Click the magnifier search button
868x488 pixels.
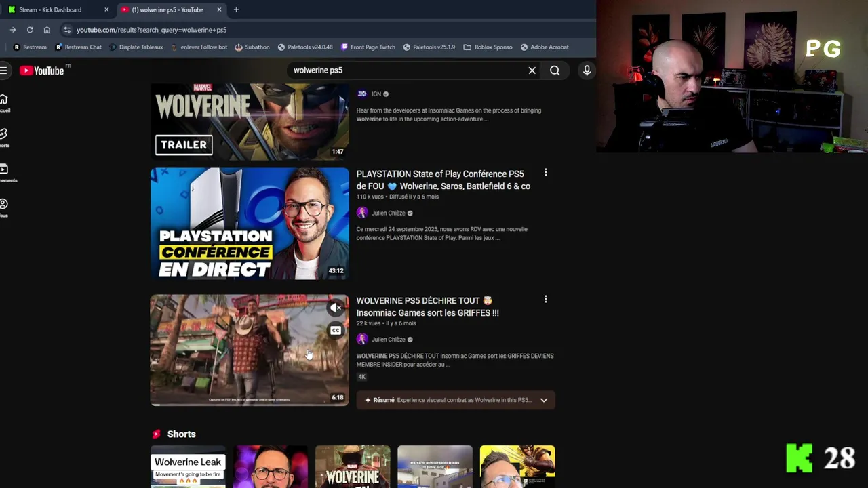[x=555, y=70]
